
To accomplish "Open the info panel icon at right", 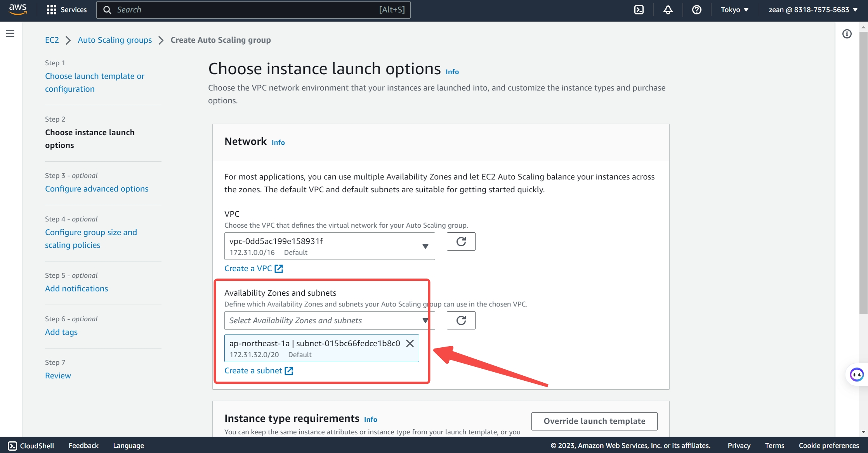I will 847,34.
